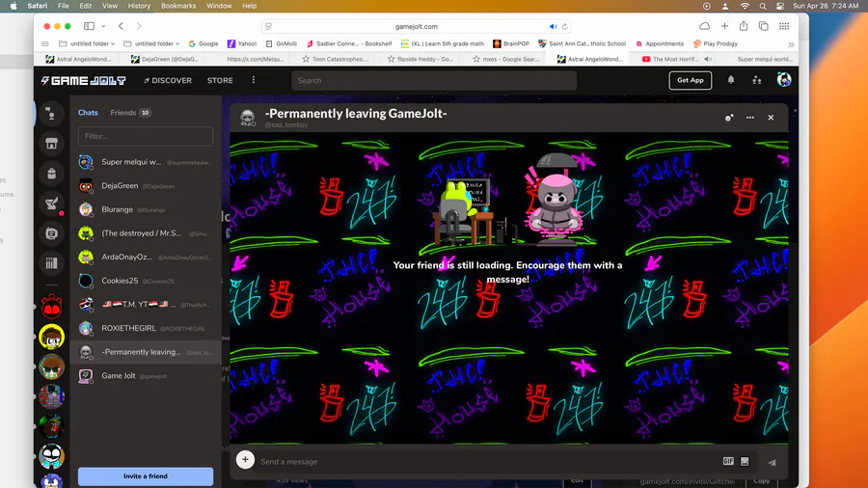Click the Get App button
This screenshot has width=868, height=488.
pos(691,80)
